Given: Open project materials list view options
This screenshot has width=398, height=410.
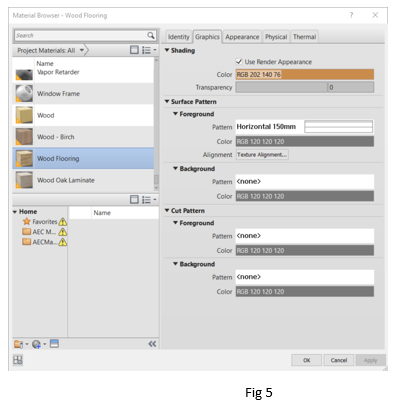Looking at the screenshot, I should coord(149,50).
